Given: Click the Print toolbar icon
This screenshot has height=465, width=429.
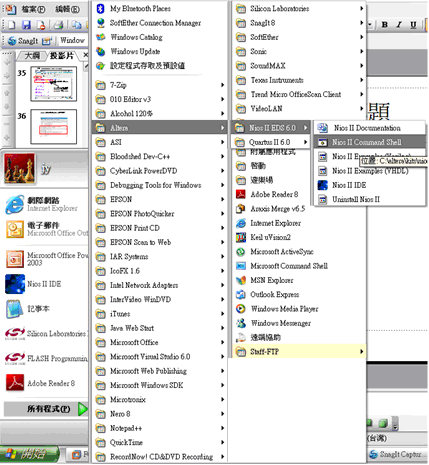Looking at the screenshot, I should tap(59, 25).
